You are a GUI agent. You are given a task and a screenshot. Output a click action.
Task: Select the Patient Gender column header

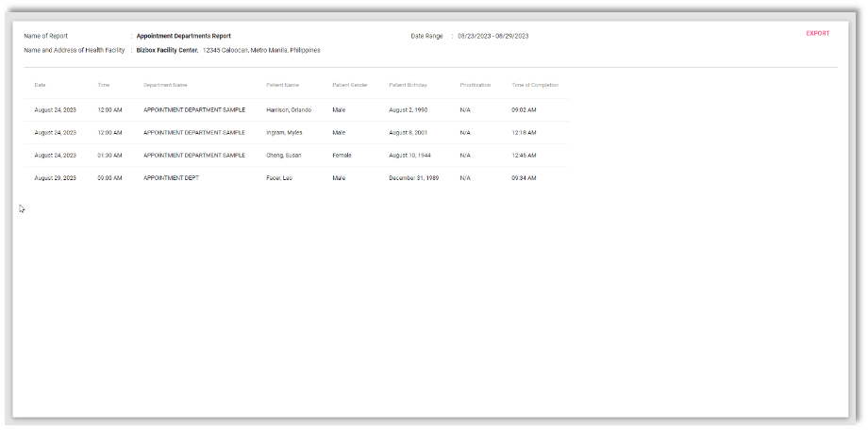click(348, 86)
